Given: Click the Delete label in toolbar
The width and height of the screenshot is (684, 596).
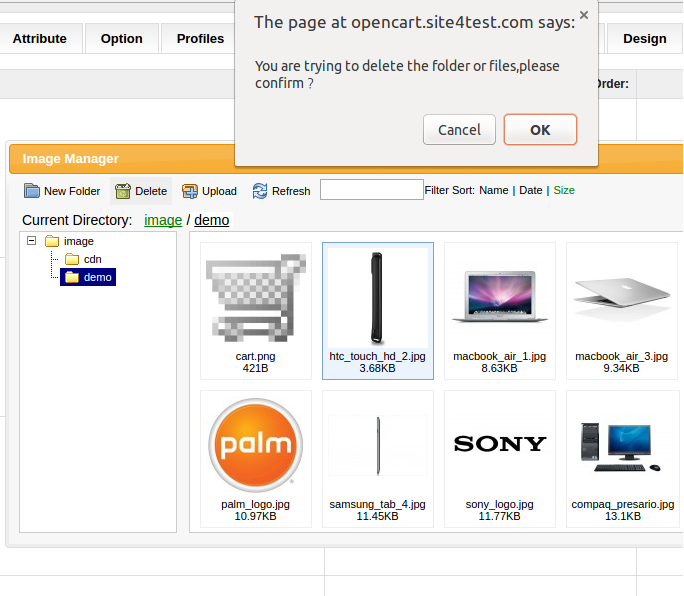Looking at the screenshot, I should [x=151, y=191].
